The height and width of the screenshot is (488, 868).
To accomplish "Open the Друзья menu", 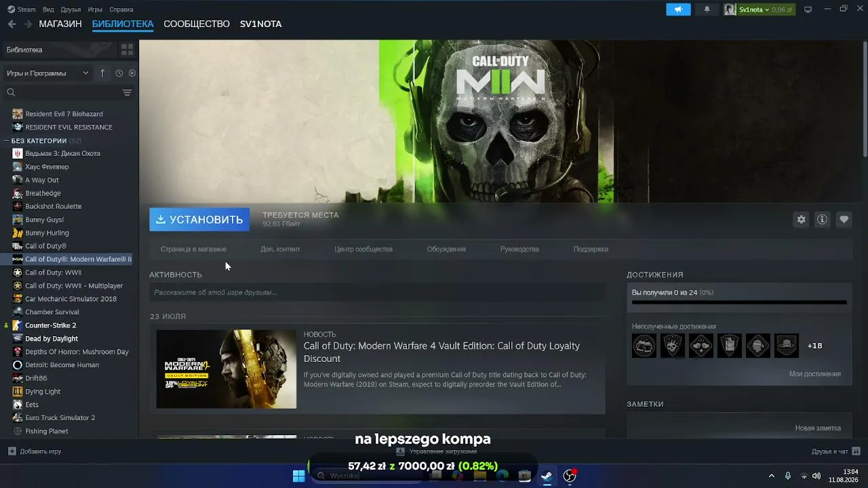I will pos(71,9).
